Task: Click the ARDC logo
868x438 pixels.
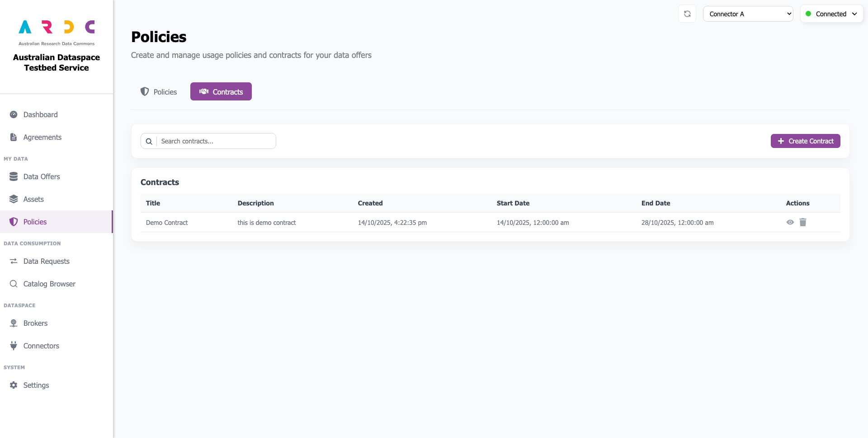Action: 57,32
